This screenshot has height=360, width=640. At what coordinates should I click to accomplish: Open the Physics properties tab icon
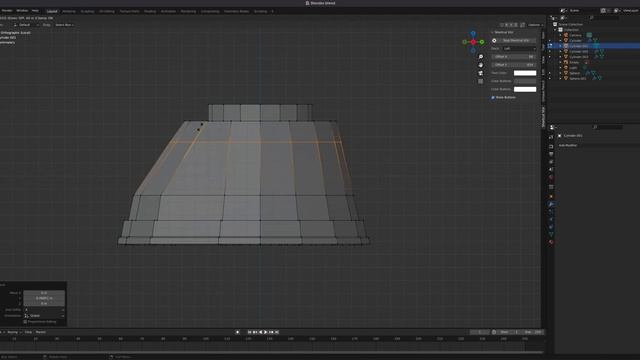tap(551, 219)
